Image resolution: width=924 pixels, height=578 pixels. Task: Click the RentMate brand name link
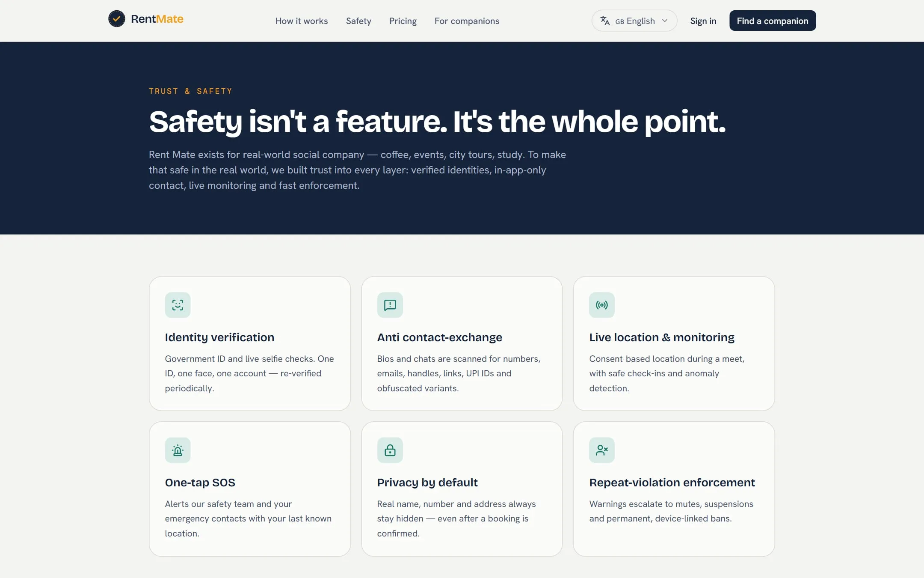click(157, 19)
